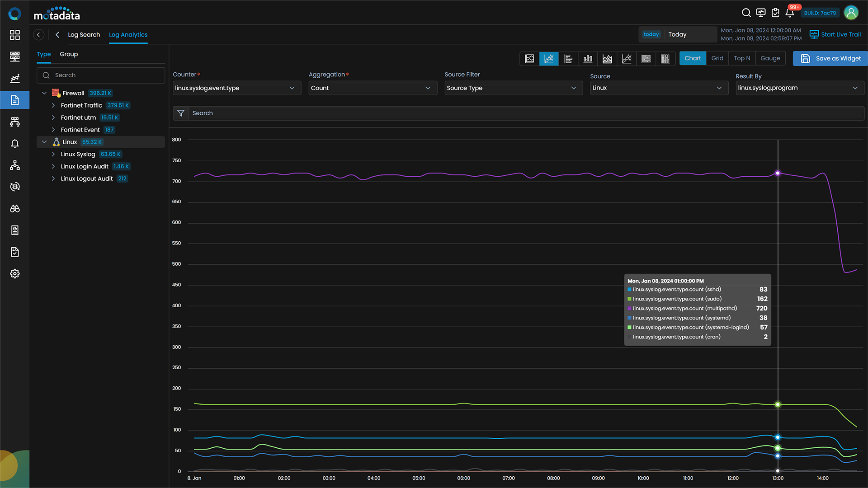Open notifications bell with 99+ badge
Screen dimensions: 868x488
[790, 13]
